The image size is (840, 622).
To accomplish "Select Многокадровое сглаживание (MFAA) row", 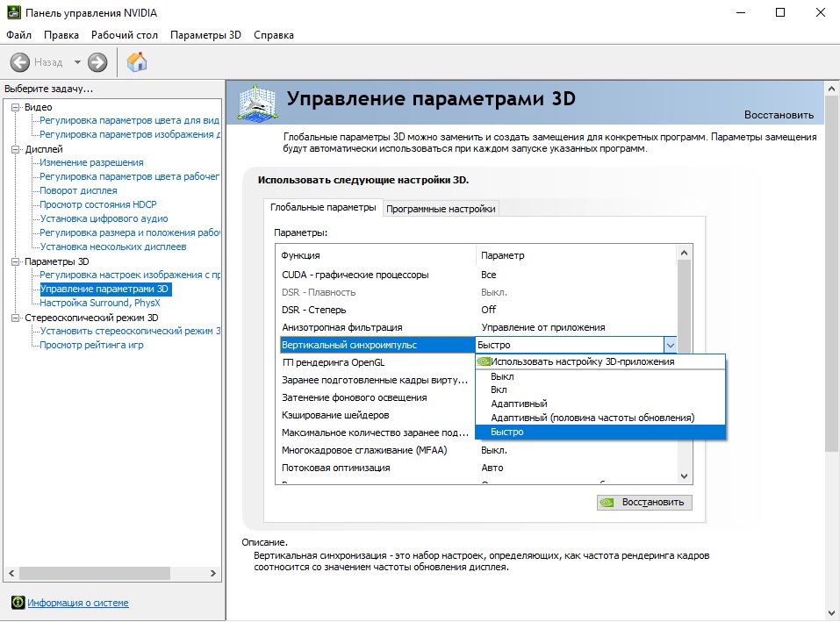I will point(477,450).
